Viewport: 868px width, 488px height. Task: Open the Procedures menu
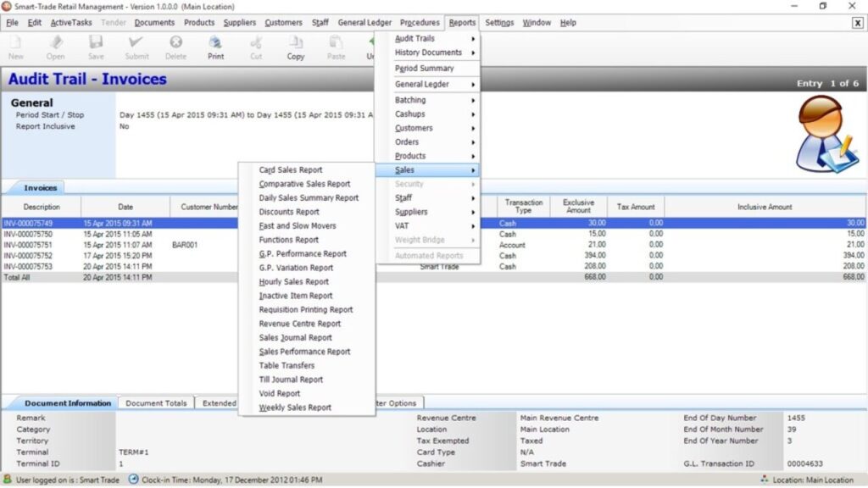click(419, 23)
